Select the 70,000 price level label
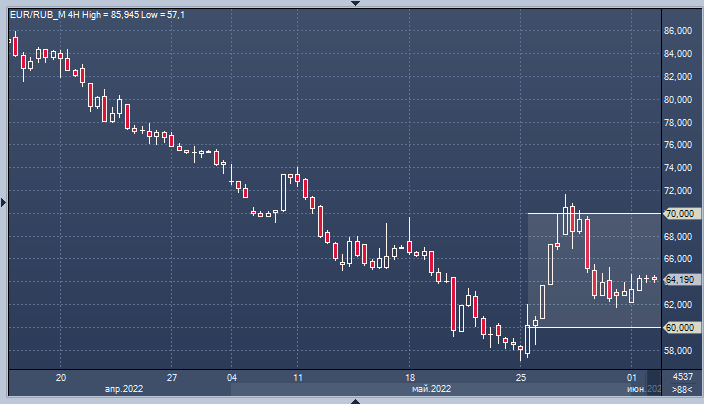Screen dimensions: 704x404 pos(679,214)
